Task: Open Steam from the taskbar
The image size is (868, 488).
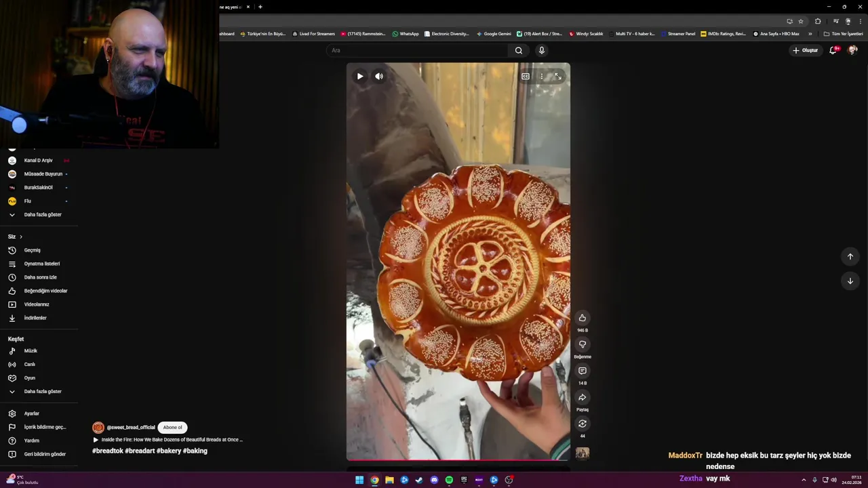Action: (x=419, y=480)
